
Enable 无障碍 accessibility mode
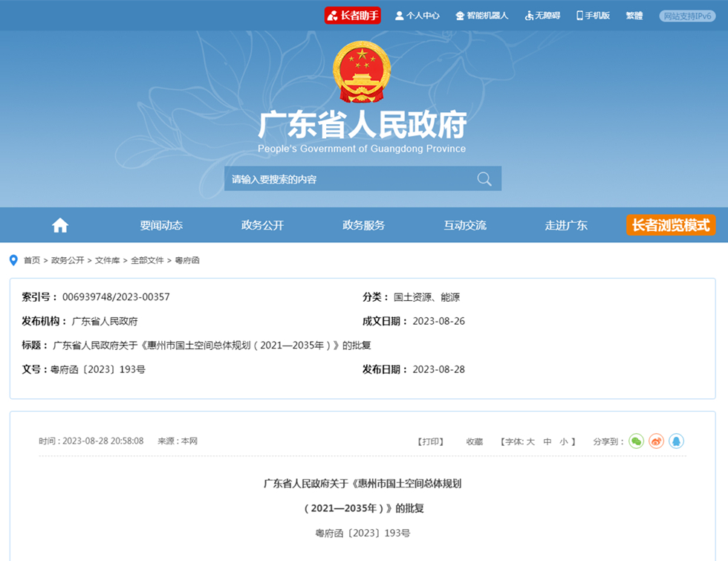click(x=542, y=16)
